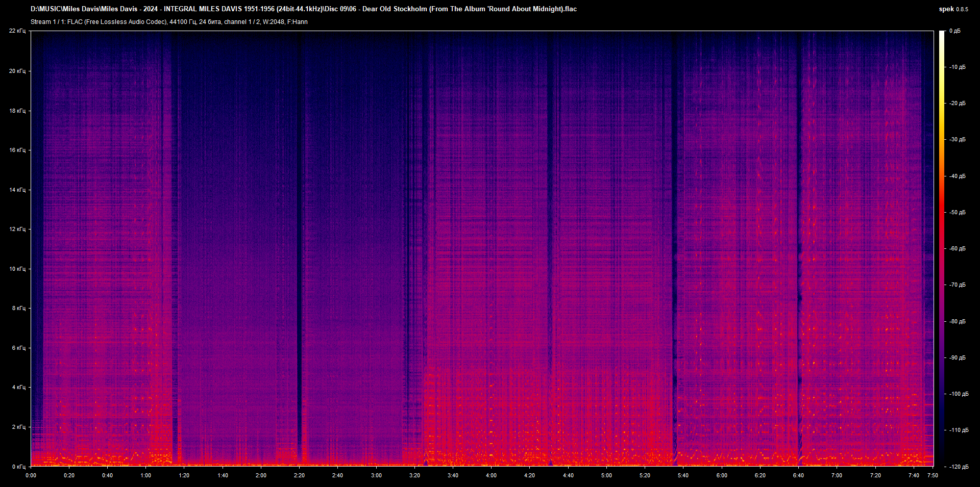Screen dimensions: 980x487
Task: Click the -20 дБ level label
Action: (x=958, y=104)
